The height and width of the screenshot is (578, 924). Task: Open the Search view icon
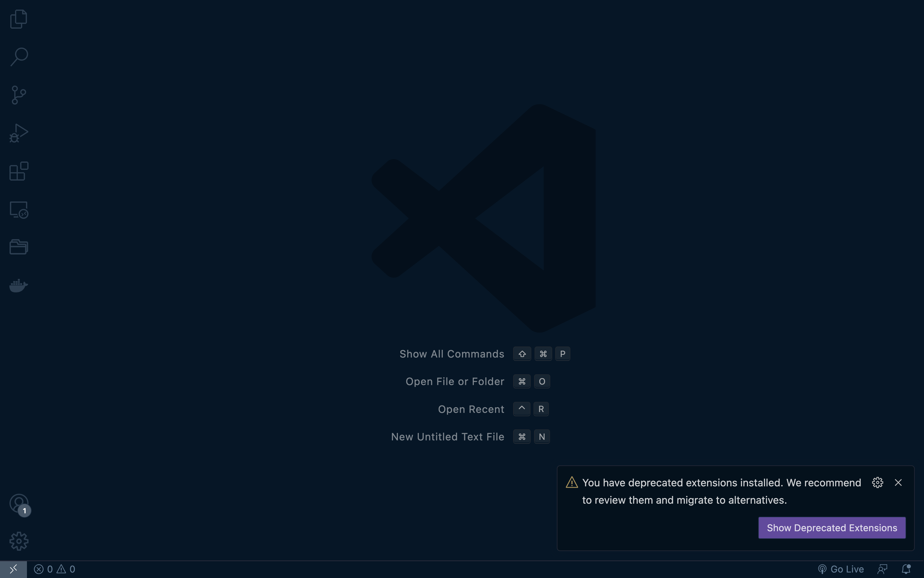(19, 57)
